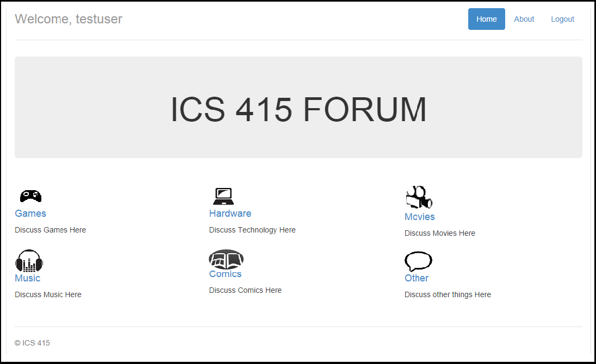This screenshot has height=364, width=596.
Task: Open the Movies forum link
Action: tap(420, 217)
